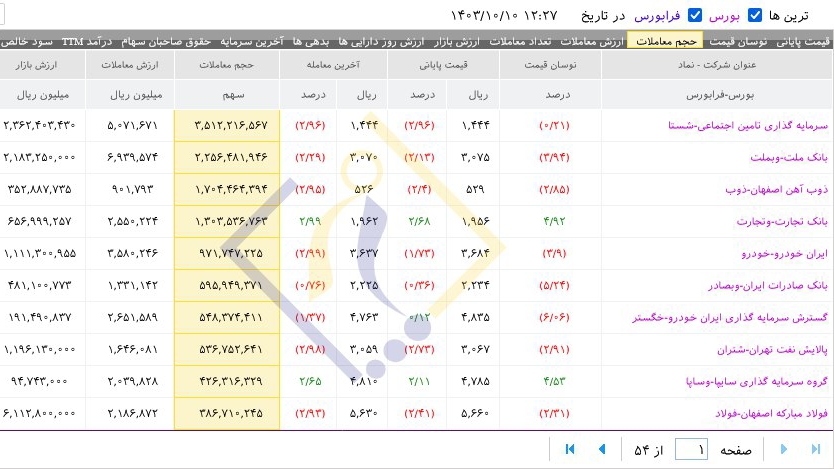The width and height of the screenshot is (834, 469).
Task: Open بانک تجارت-وتجارت link
Action: 782,221
